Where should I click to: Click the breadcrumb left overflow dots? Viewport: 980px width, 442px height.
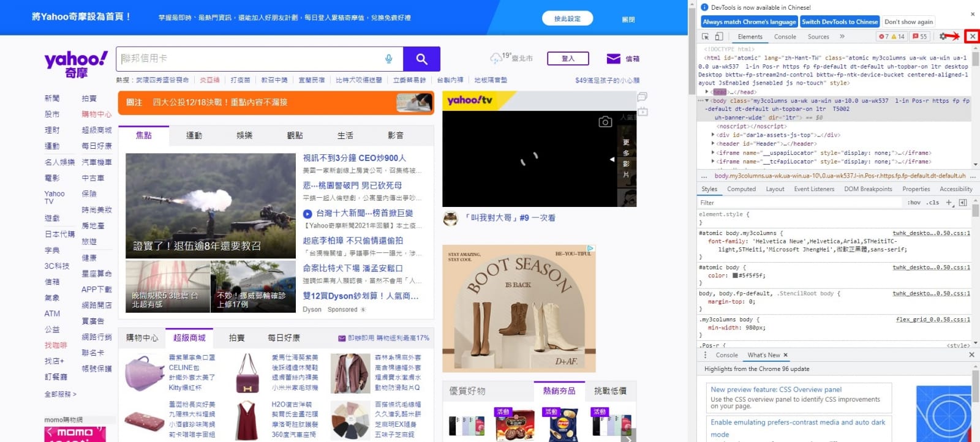pos(704,176)
